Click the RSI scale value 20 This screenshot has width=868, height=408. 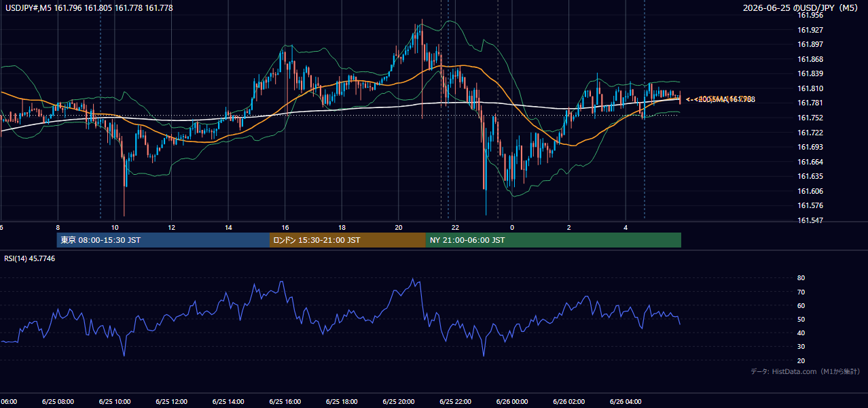(x=801, y=360)
